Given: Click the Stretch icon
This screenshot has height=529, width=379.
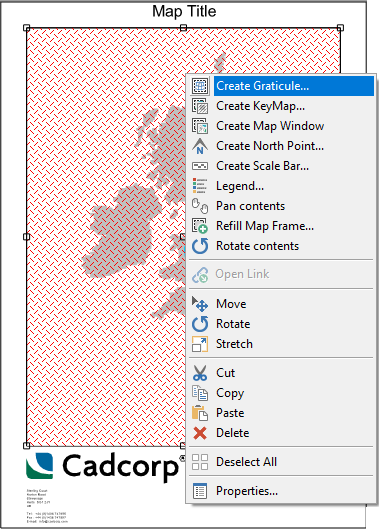Looking at the screenshot, I should click(x=200, y=344).
